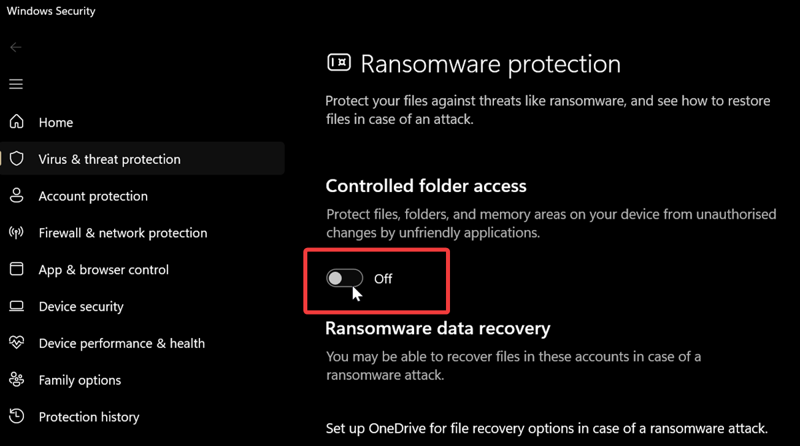The height and width of the screenshot is (446, 800).
Task: Open Device performance & health page
Action: click(121, 343)
